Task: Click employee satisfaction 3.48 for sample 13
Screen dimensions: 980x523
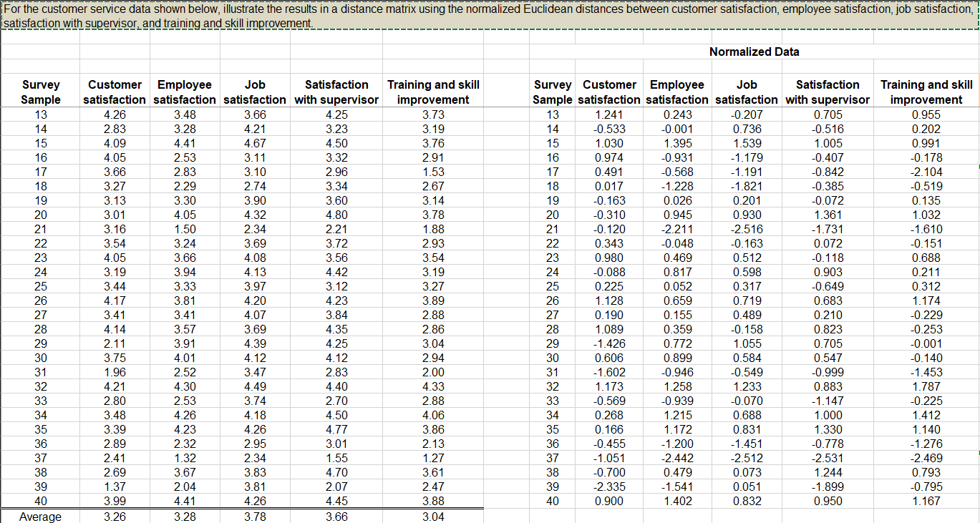Action: (x=184, y=114)
